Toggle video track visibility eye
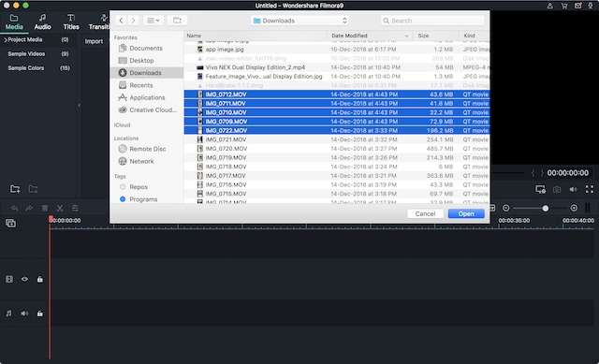The height and width of the screenshot is (364, 599). pyautogui.click(x=24, y=279)
